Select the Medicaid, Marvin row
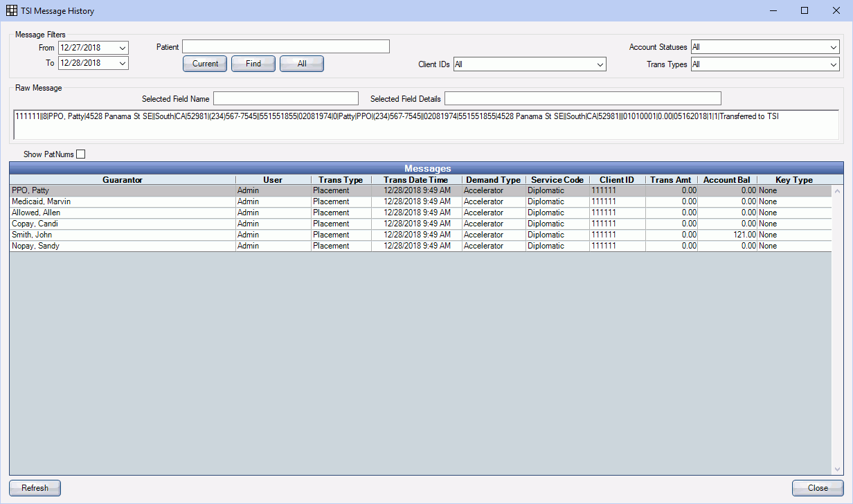Viewport: 853px width, 504px height. [421, 201]
